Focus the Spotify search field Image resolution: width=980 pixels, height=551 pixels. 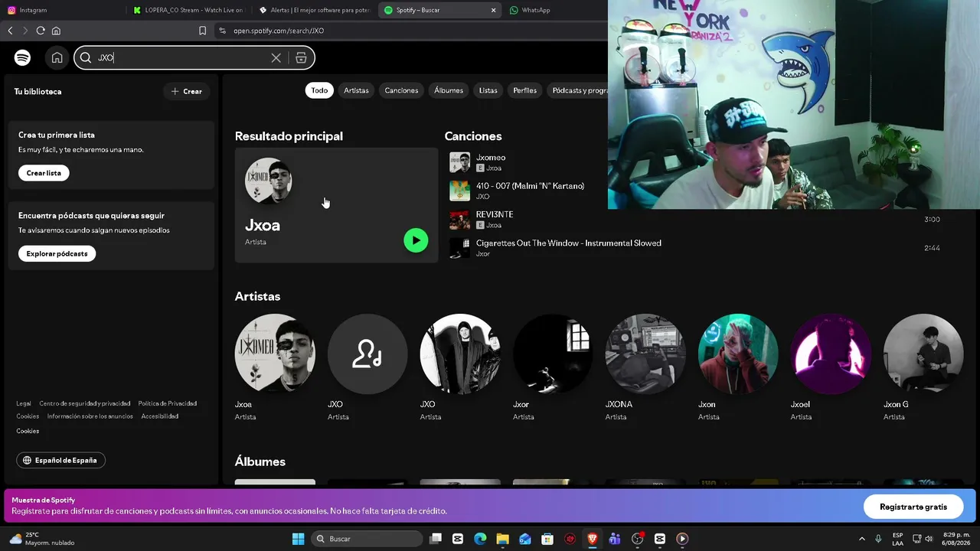(x=194, y=57)
